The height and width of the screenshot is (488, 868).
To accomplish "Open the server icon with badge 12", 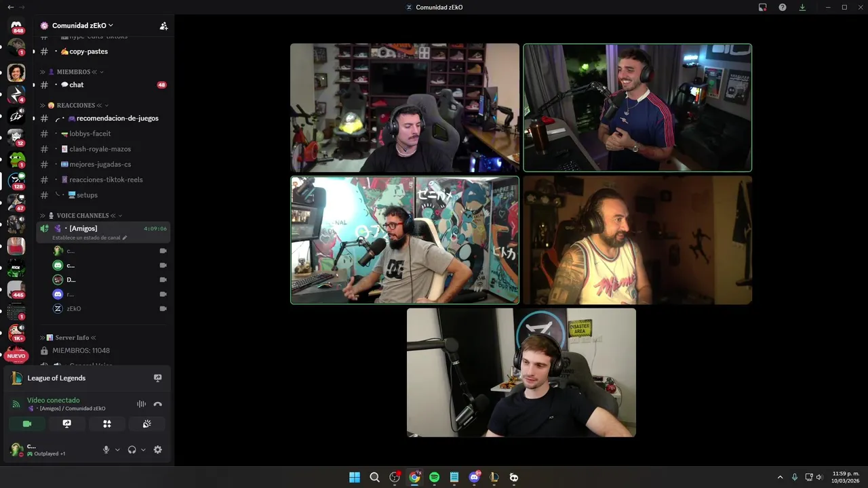I will (16, 138).
